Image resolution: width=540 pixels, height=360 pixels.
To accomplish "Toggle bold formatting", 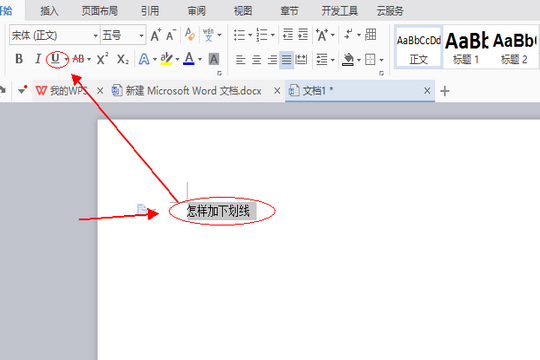I will (19, 59).
